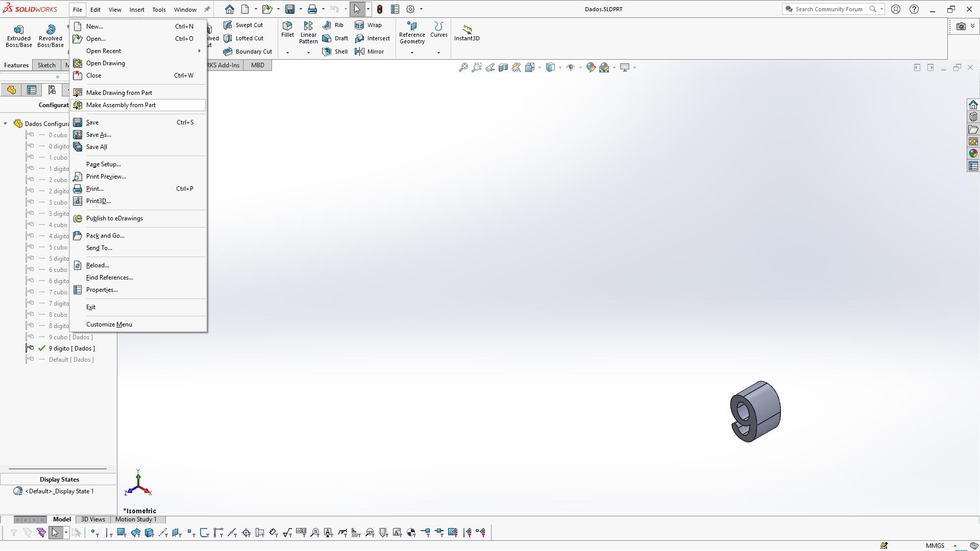Activate the Select cursor tool in the top toolbar

tap(357, 9)
